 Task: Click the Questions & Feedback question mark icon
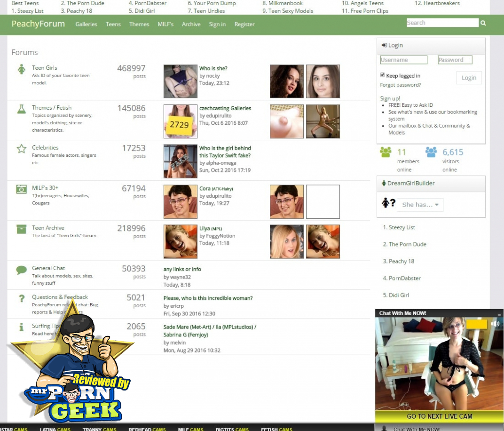(21, 299)
